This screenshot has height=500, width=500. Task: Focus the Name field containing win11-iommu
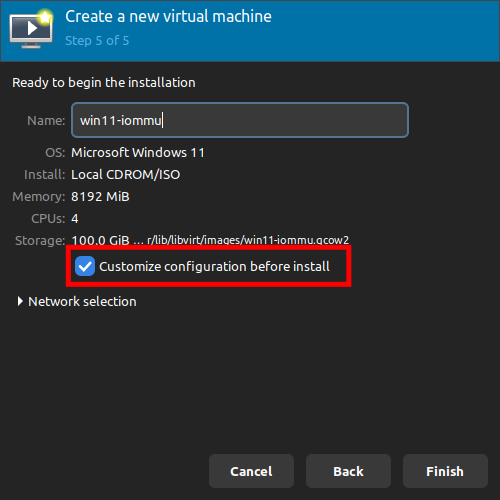pyautogui.click(x=240, y=120)
